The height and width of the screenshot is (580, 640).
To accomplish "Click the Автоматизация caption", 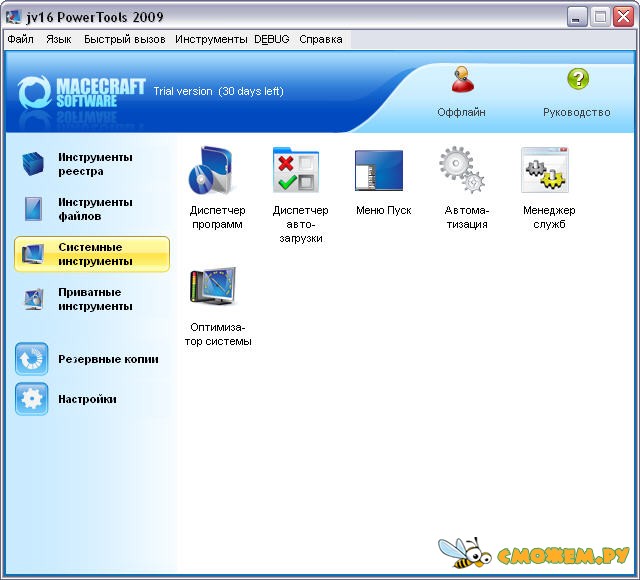I will (467, 217).
